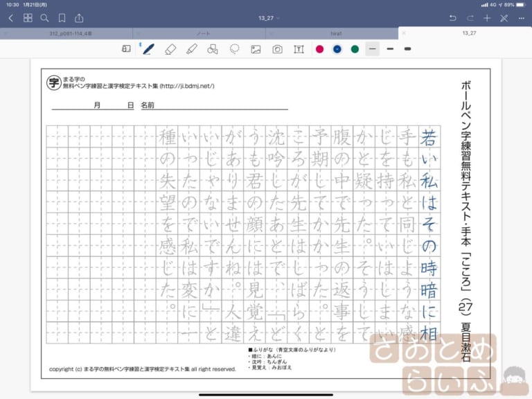Open the thumbnail grid view
This screenshot has width=532, height=399.
coord(28,18)
